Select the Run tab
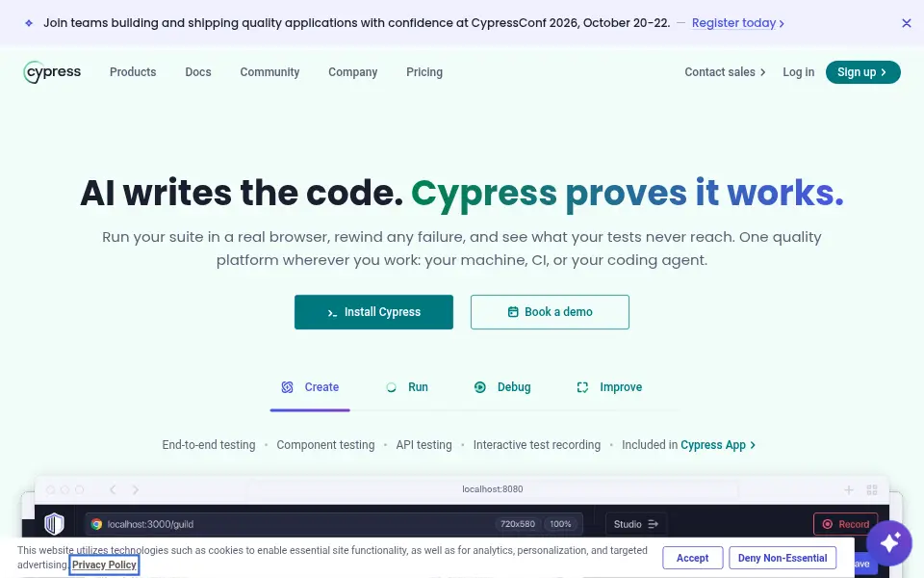The width and height of the screenshot is (924, 578). 406,387
